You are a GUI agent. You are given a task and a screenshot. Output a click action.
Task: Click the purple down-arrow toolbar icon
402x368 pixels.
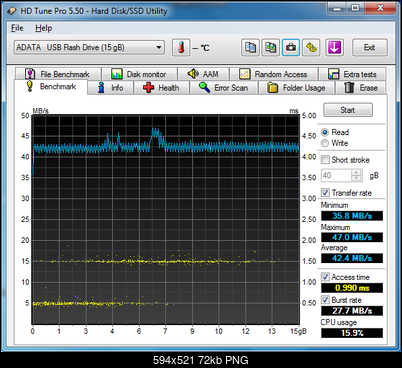coord(334,47)
